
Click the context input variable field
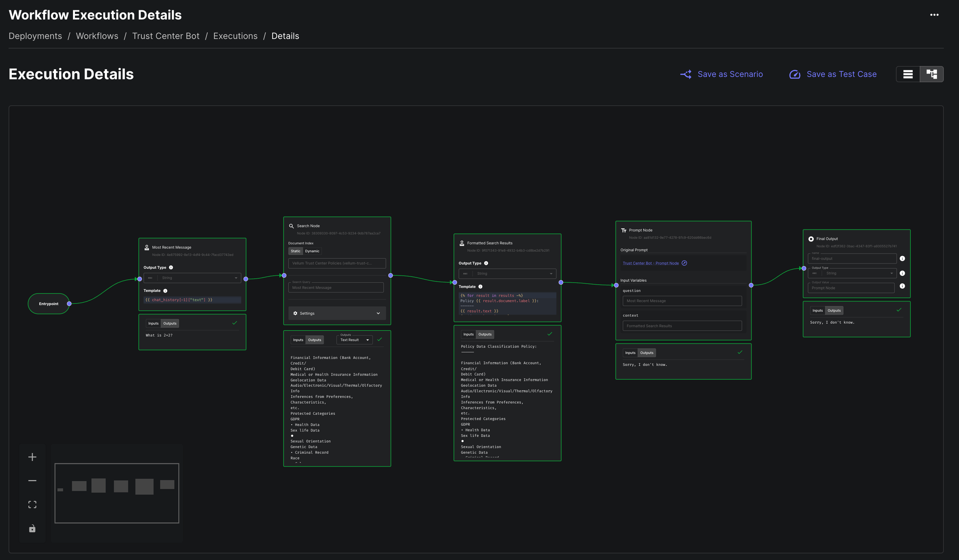tap(682, 326)
